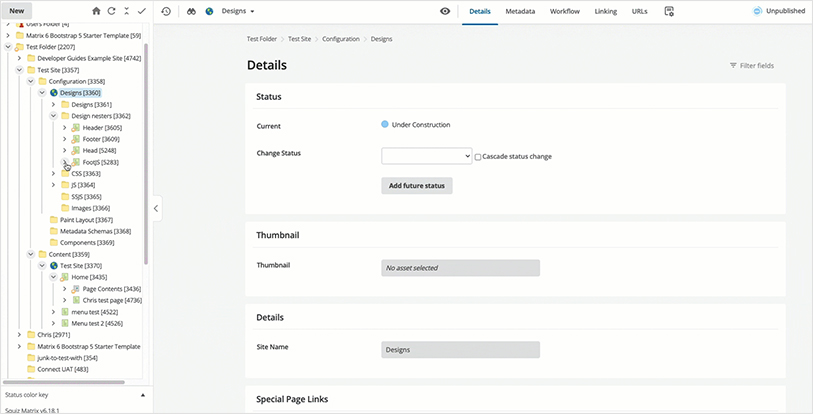This screenshot has width=813, height=414.
Task: Click the Filter fields icon
Action: click(x=733, y=65)
